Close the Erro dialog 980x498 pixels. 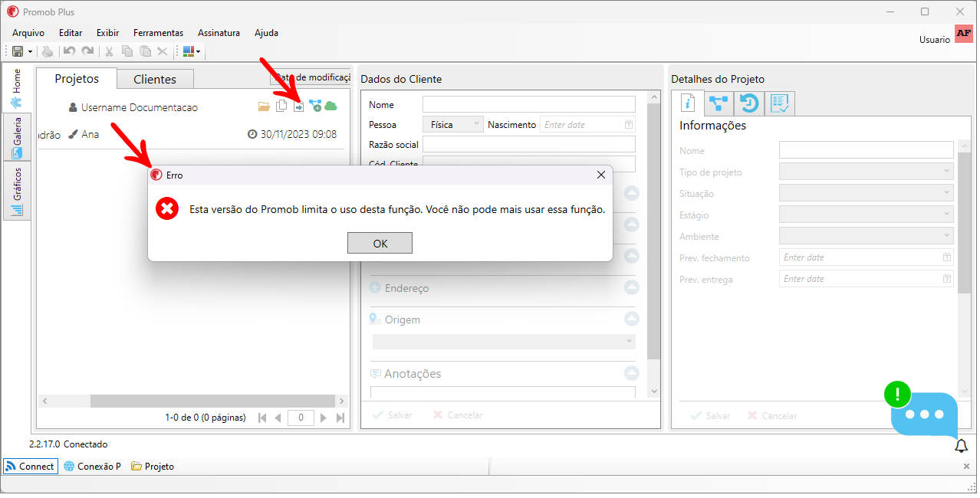601,175
